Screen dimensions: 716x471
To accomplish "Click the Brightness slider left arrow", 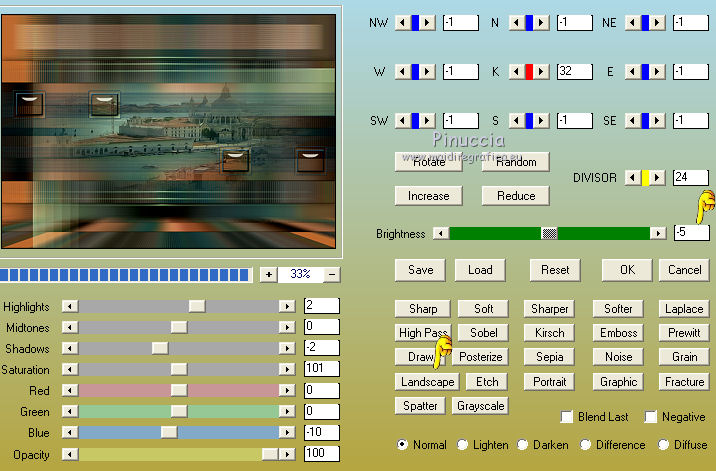I will point(441,233).
